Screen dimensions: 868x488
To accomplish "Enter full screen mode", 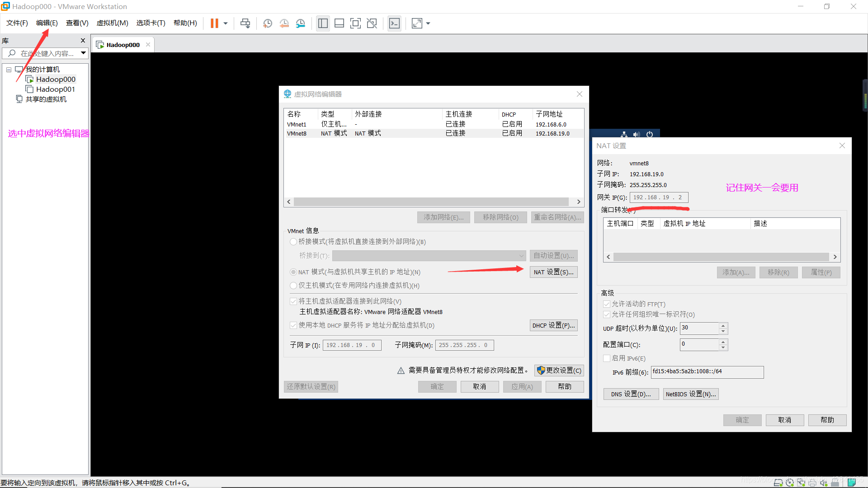I will click(x=355, y=23).
